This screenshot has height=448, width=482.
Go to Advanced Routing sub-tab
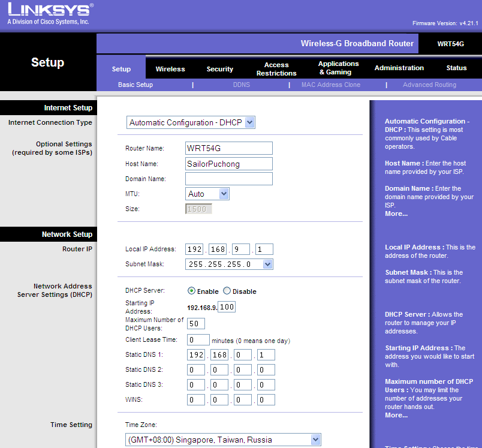(429, 85)
